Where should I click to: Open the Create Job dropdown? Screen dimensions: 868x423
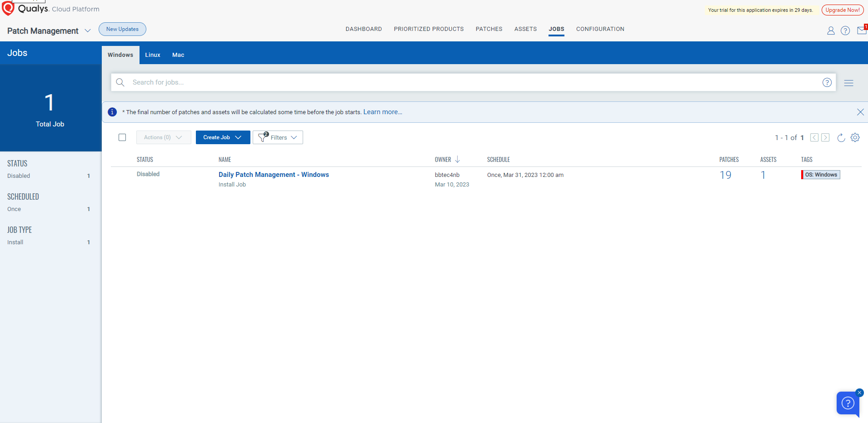(222, 137)
